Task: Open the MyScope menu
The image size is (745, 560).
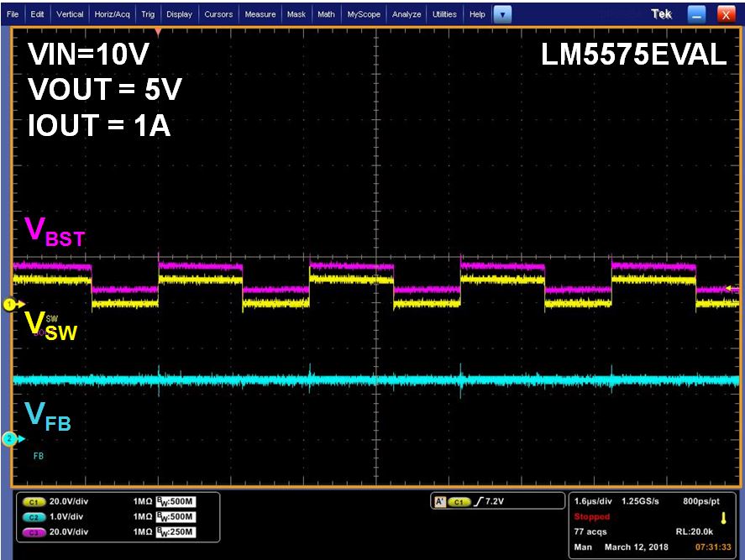Action: [x=364, y=14]
